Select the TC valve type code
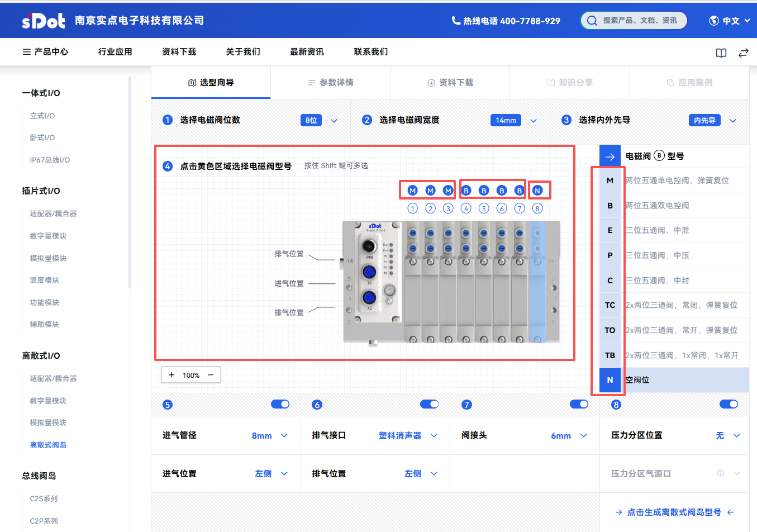This screenshot has width=757, height=532. click(x=610, y=305)
